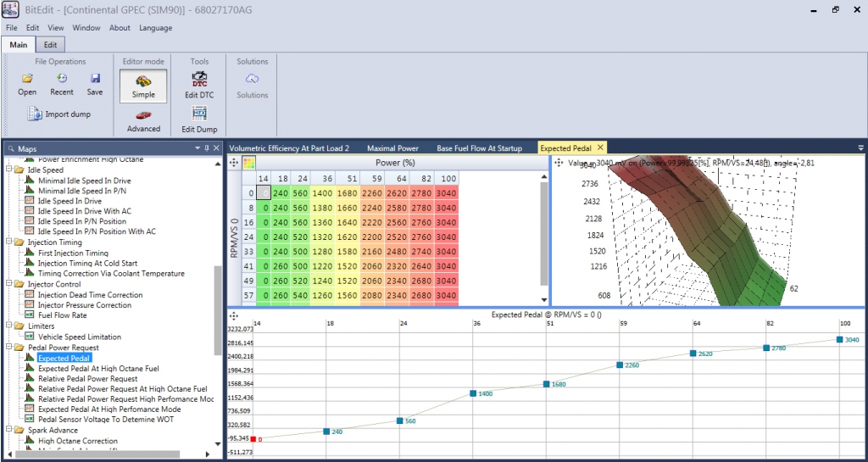The image size is (868, 462).
Task: Open the Maps panel options dropdown arrow
Action: click(x=198, y=148)
